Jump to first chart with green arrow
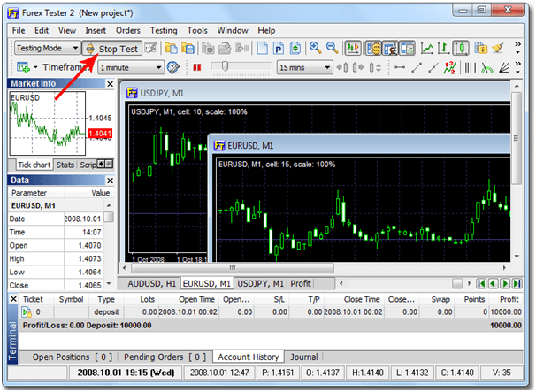The width and height of the screenshot is (536, 392). (481, 283)
